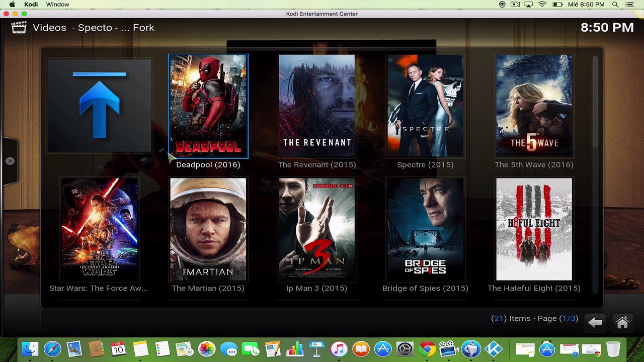Screen dimensions: 644x362
Task: Open Spotlight search in menu bar
Action: pyautogui.click(x=615, y=5)
